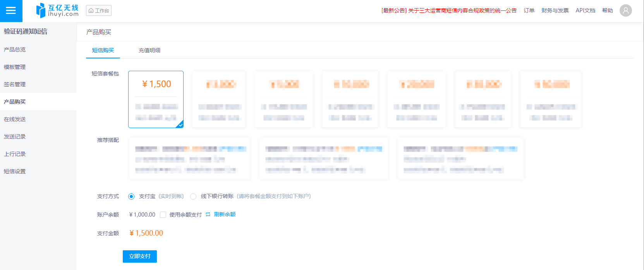Viewport: 644px width, 270px height.
Task: Open the hamburger menu icon
Action: pos(11,11)
